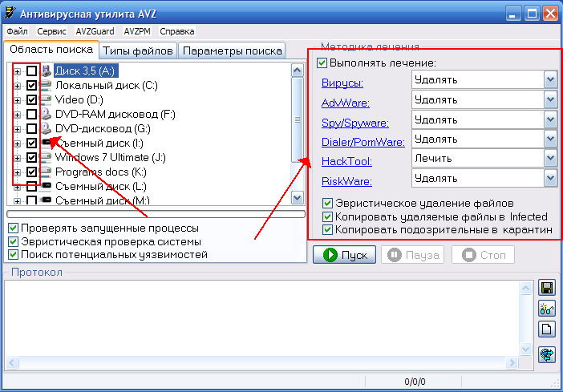
Task: Click the AVZ application icon in the title bar
Action: click(x=10, y=14)
